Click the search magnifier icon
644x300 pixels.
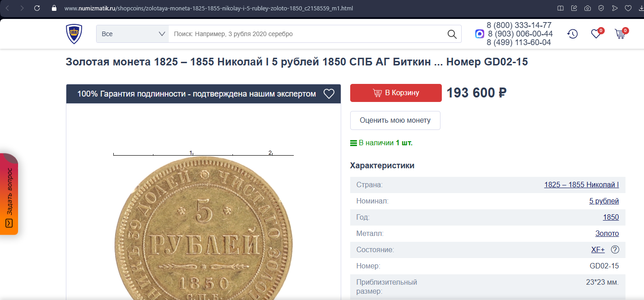click(x=452, y=34)
